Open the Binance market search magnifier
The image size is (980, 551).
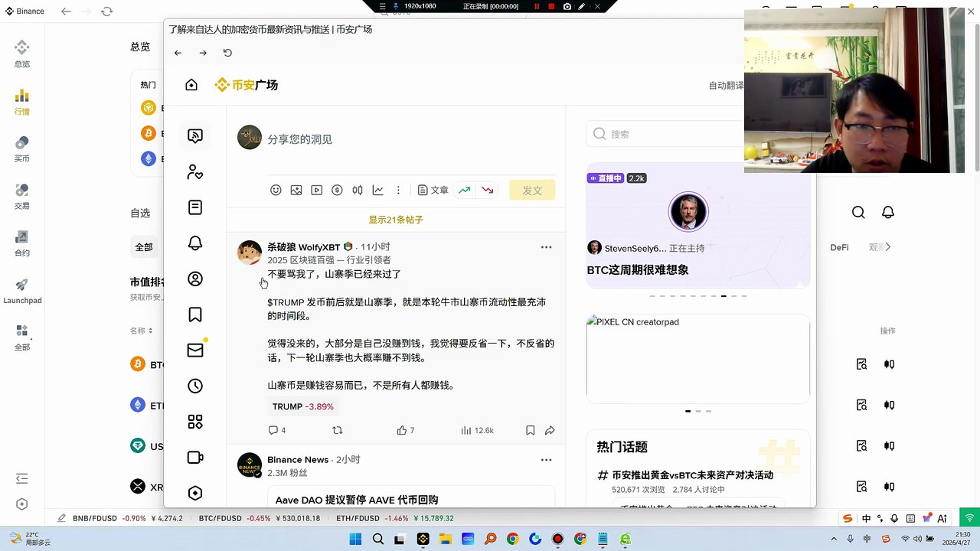point(858,212)
